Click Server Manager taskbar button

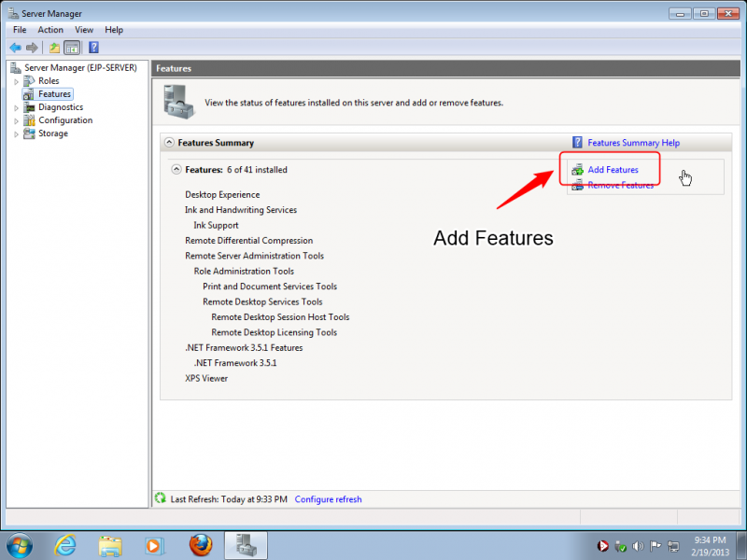point(246,545)
